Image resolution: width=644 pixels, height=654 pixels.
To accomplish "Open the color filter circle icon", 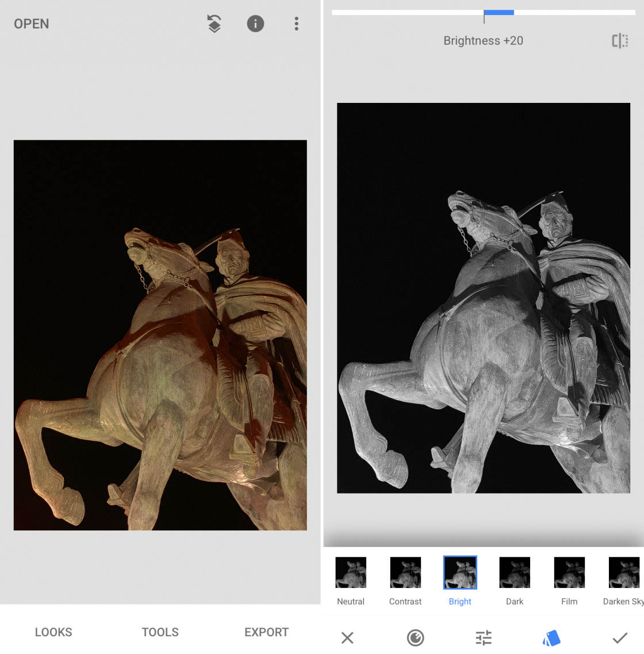I will [415, 637].
